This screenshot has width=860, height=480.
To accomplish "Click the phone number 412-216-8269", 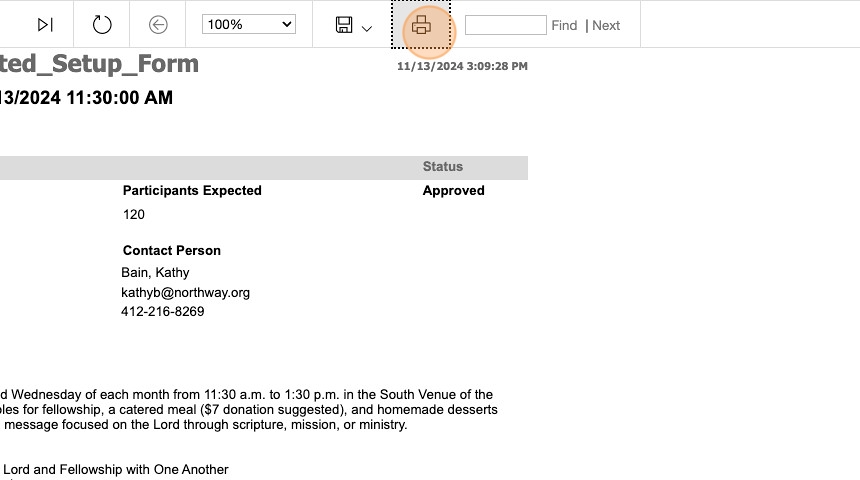I will pos(162,311).
